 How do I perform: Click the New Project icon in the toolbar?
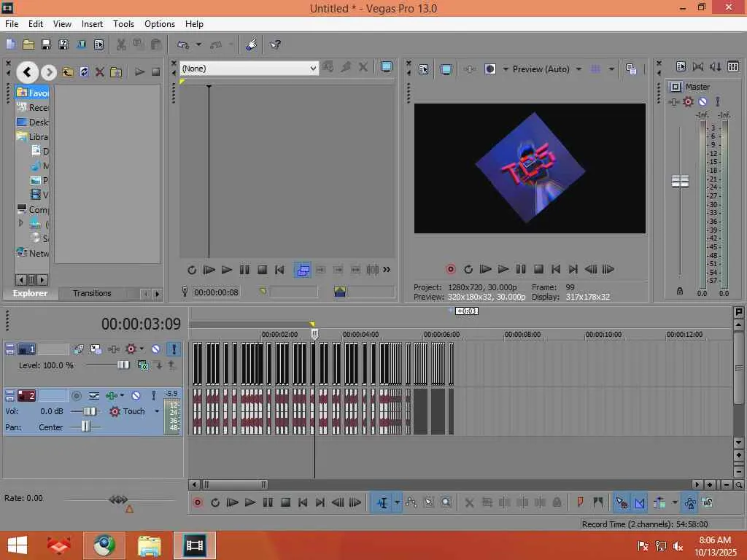10,44
